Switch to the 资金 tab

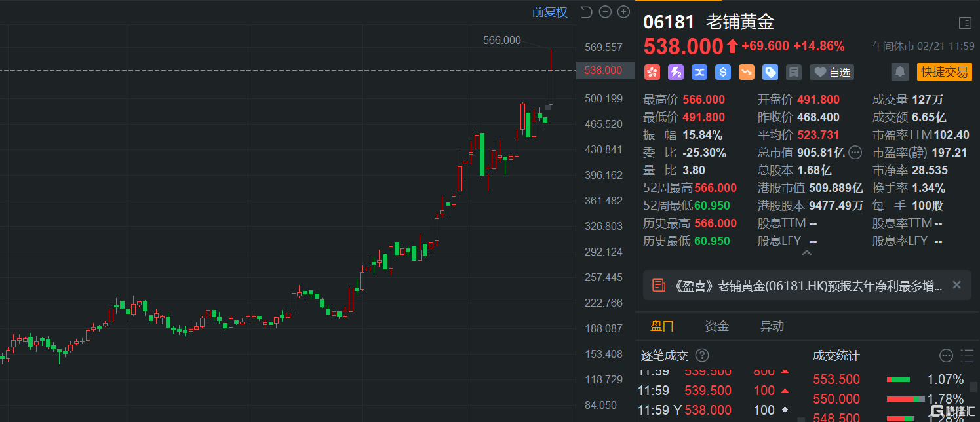716,326
